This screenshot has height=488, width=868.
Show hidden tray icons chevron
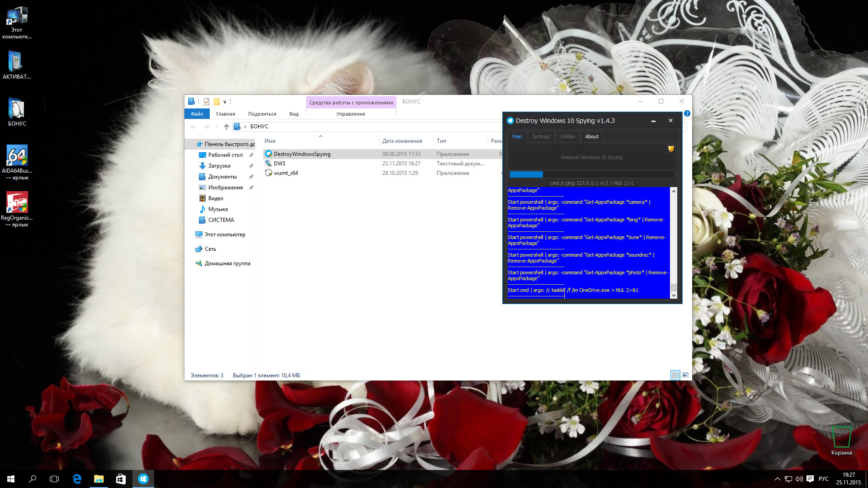point(778,479)
